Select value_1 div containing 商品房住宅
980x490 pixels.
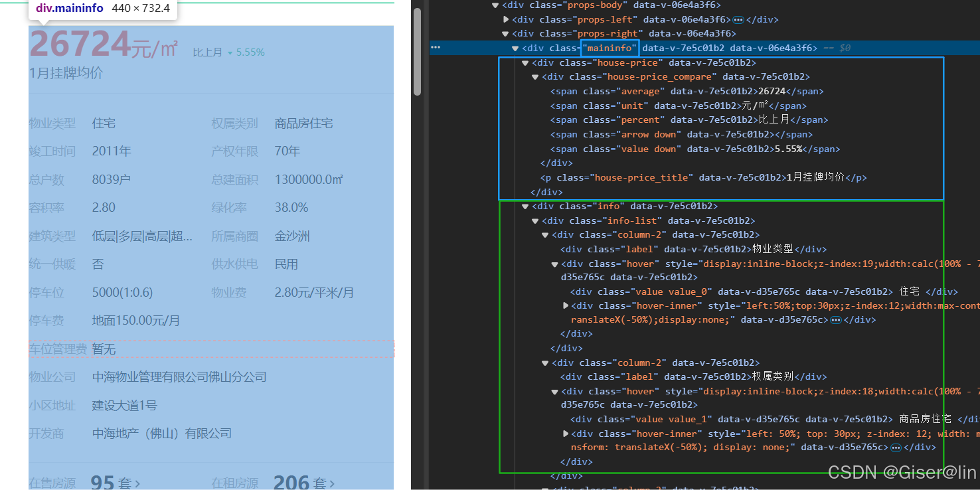tap(775, 420)
